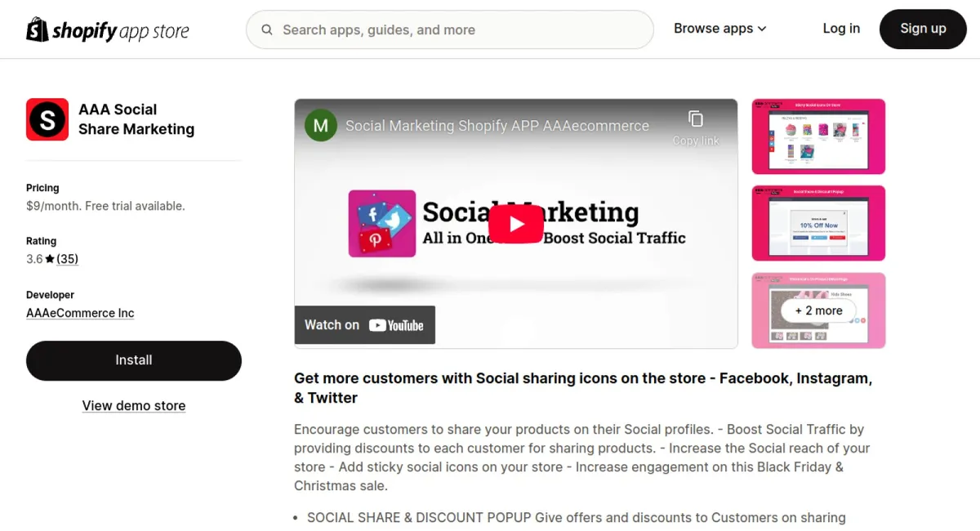Viewport: 980px width, 531px height.
Task: Open the View demo store link
Action: [x=134, y=406]
